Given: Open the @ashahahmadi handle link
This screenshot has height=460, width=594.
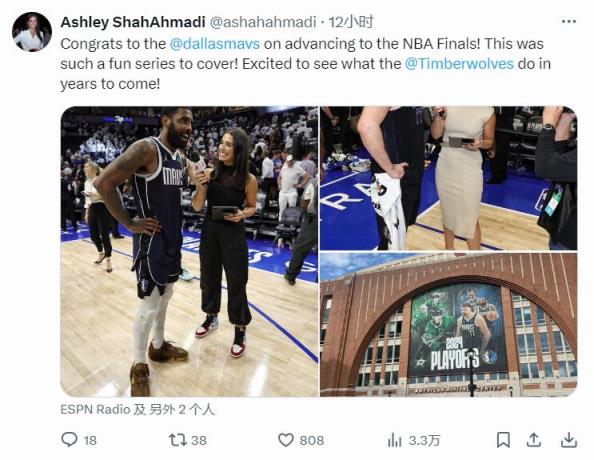Looking at the screenshot, I should tap(263, 22).
